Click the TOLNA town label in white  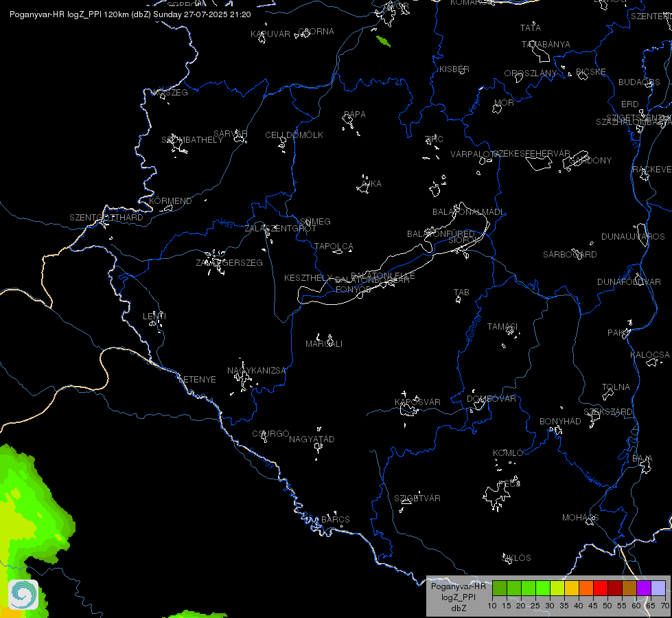click(x=616, y=387)
